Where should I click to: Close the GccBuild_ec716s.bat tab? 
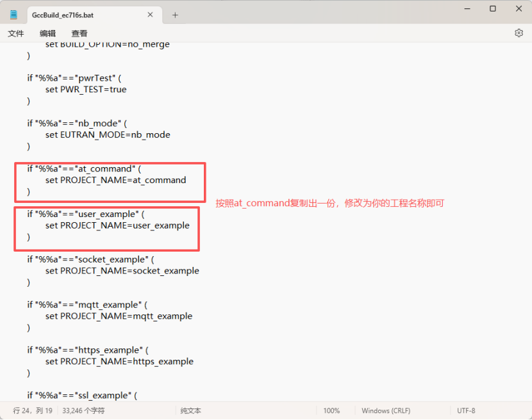150,15
